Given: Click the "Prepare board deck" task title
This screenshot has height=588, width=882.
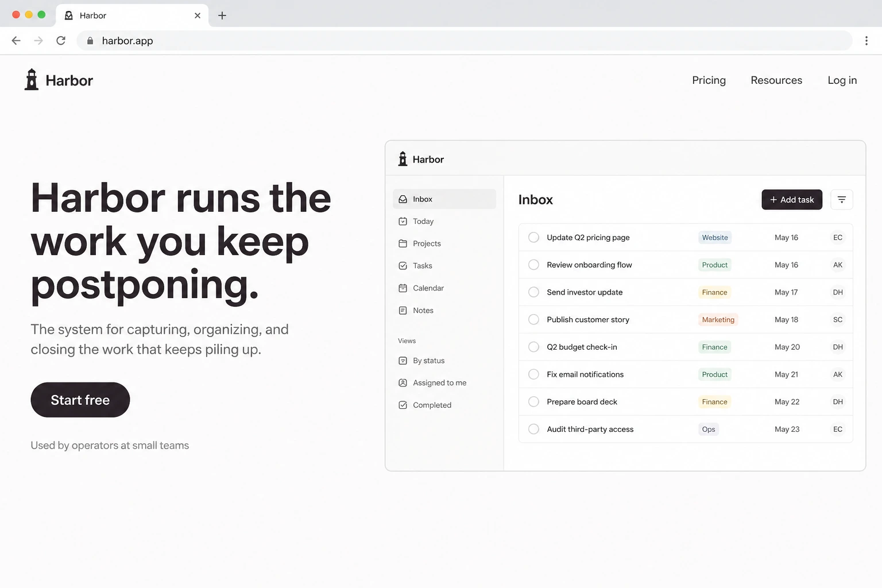Looking at the screenshot, I should (582, 402).
